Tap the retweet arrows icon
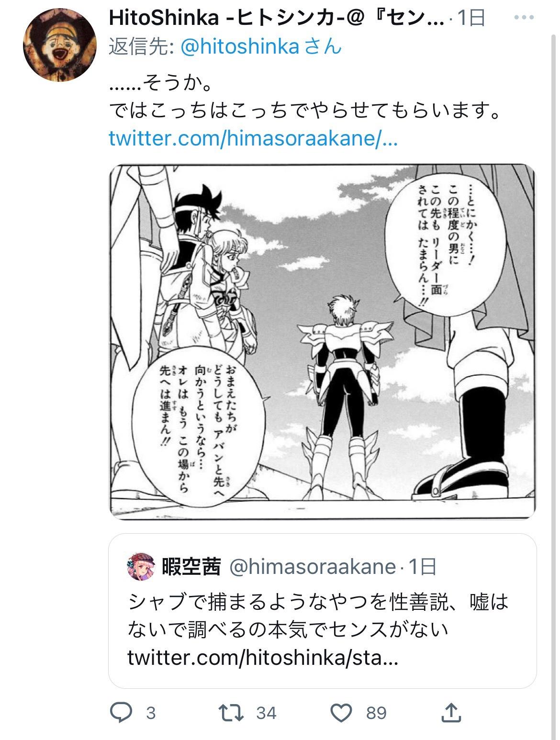560x740 pixels. pyautogui.click(x=231, y=713)
